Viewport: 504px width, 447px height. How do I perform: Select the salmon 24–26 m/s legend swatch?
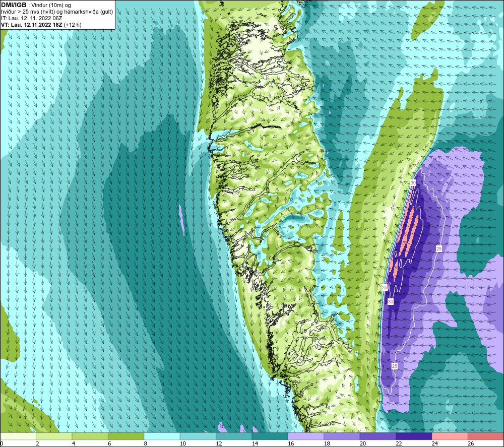(x=450, y=436)
